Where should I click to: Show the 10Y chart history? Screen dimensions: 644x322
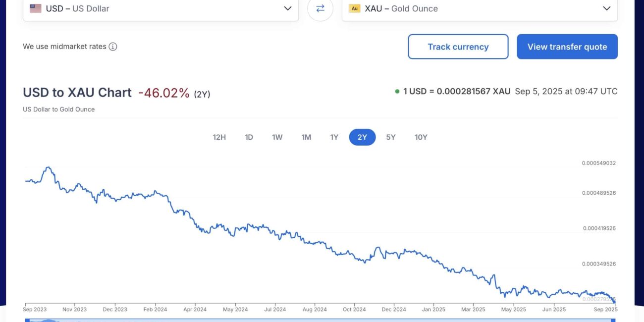pyautogui.click(x=421, y=137)
